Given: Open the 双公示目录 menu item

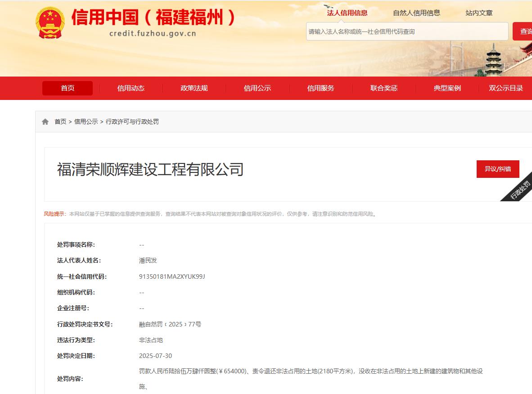Looking at the screenshot, I should [x=506, y=88].
